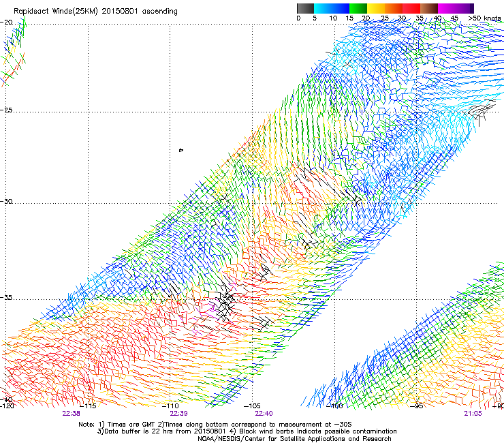The height and width of the screenshot is (443, 504).
Task: Click the -95 longitude axis label
Action: (418, 406)
